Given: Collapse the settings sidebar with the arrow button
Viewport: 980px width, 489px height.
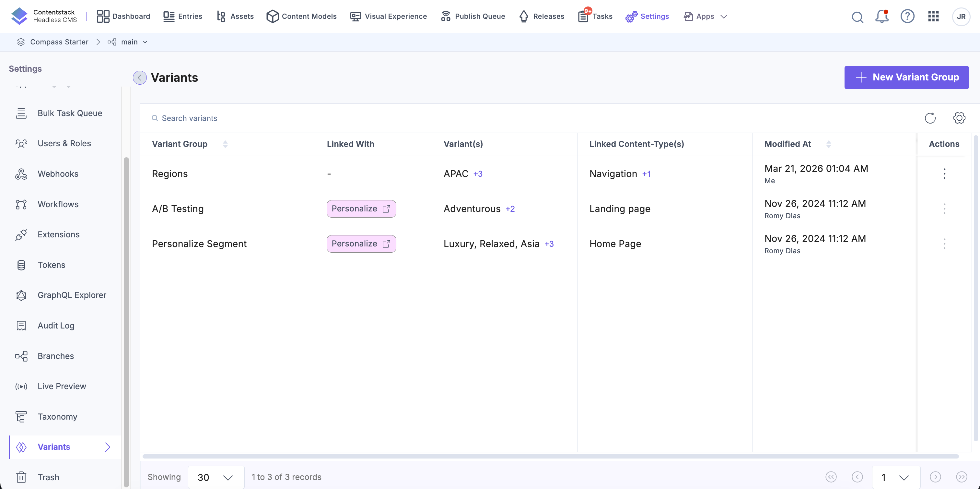Looking at the screenshot, I should click(140, 78).
